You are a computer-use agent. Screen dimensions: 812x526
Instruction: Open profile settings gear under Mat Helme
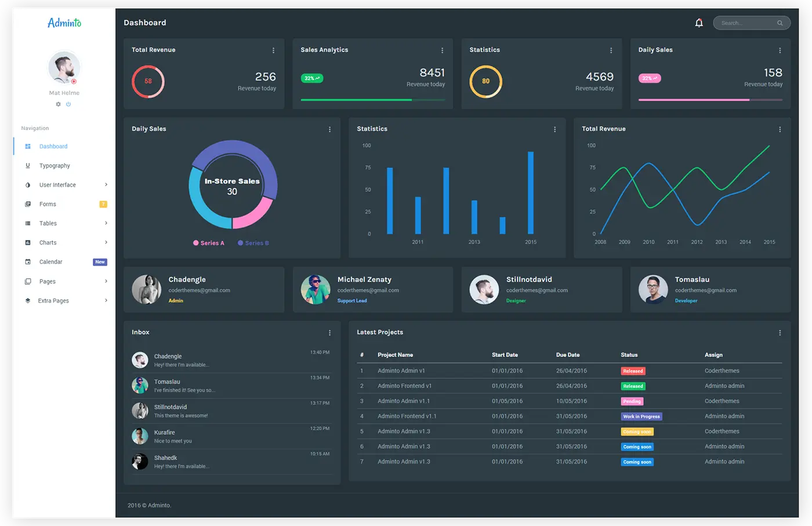tap(58, 104)
